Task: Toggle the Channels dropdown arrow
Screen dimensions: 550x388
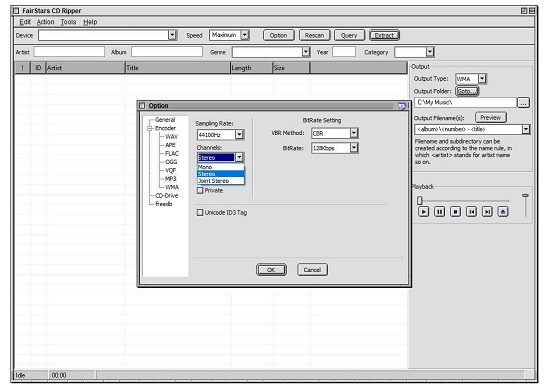Action: tap(239, 157)
